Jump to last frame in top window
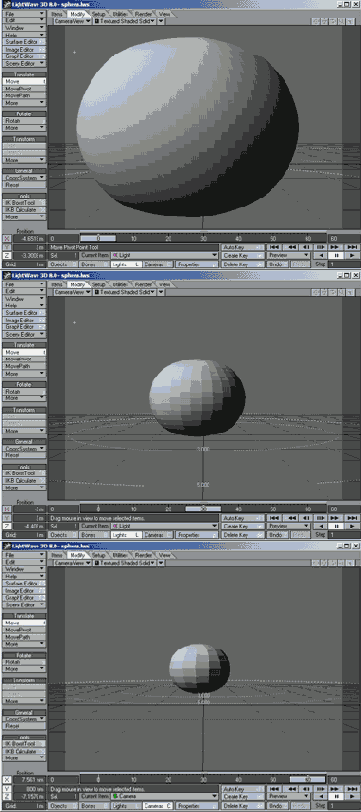 (x=352, y=247)
